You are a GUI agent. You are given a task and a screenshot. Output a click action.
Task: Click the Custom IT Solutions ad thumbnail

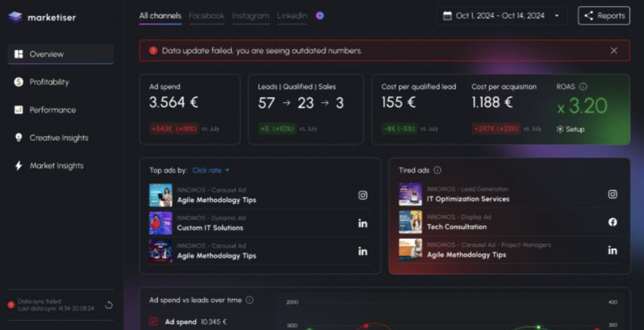pyautogui.click(x=160, y=223)
